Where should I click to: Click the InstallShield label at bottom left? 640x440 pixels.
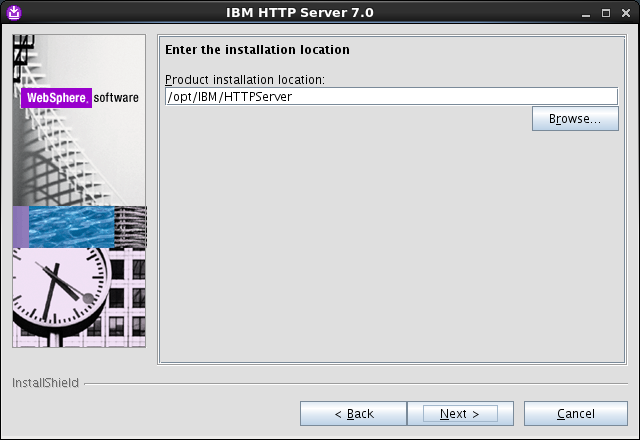click(45, 383)
